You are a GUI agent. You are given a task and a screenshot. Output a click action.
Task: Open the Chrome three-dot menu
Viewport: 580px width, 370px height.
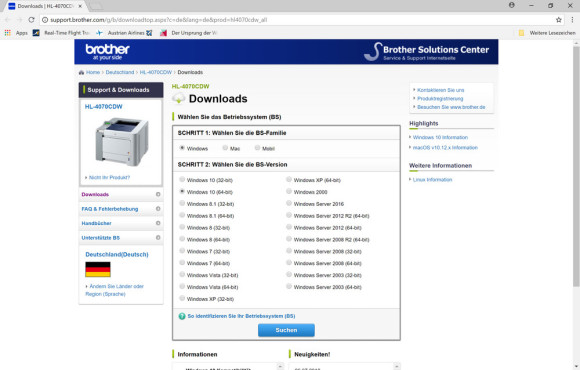pos(572,20)
